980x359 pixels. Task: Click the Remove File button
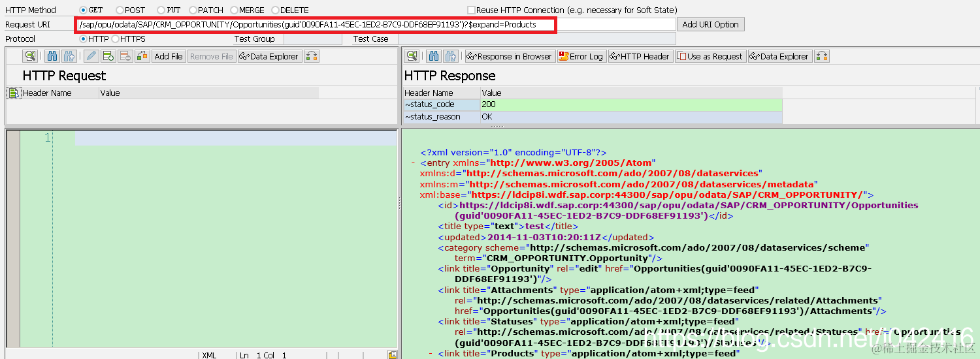click(x=211, y=56)
